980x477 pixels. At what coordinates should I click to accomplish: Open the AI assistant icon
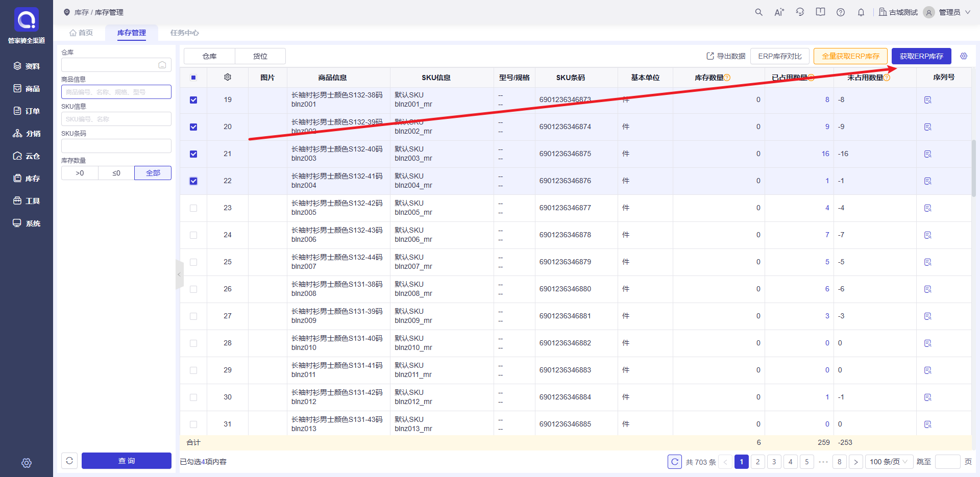(779, 12)
